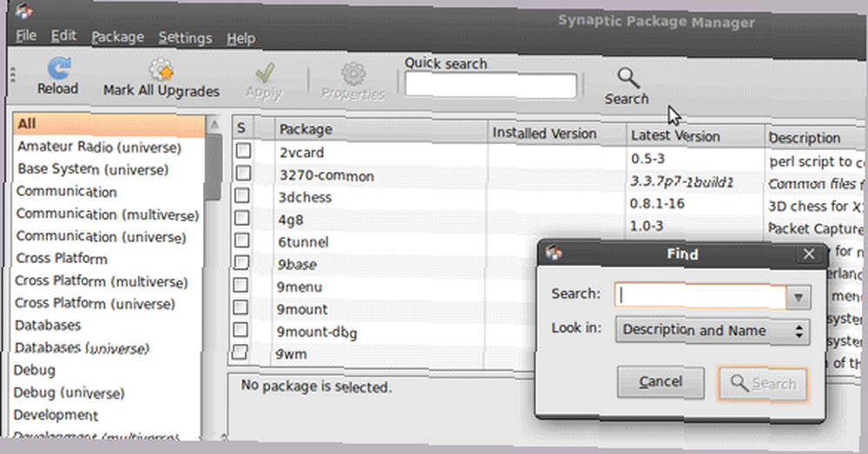Sort by Latest Version column header
This screenshot has height=454, width=868.
point(696,135)
